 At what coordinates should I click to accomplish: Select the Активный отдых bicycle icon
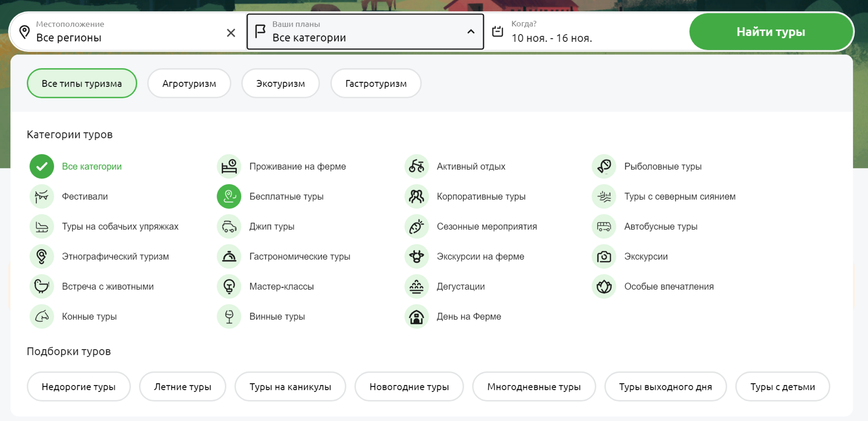point(417,166)
